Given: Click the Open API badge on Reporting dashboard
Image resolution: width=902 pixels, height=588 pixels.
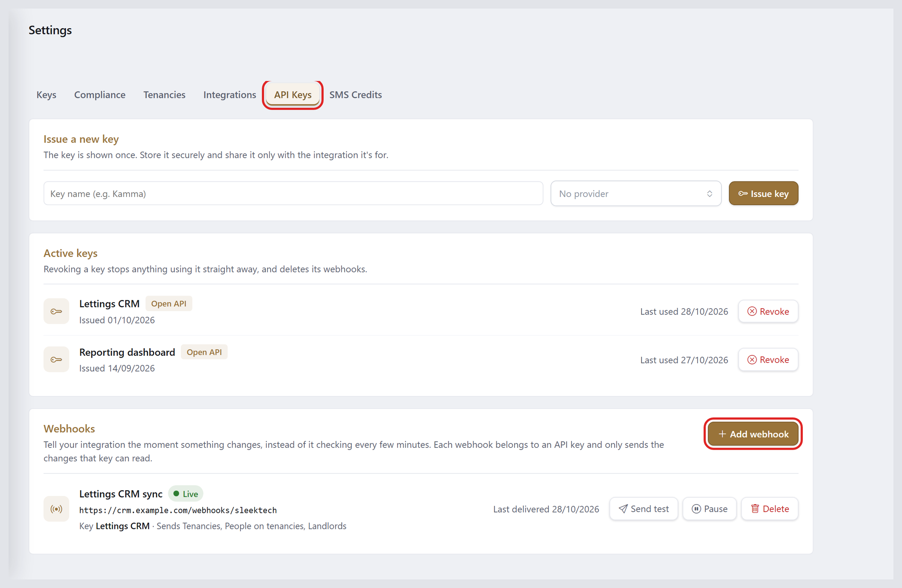Looking at the screenshot, I should pyautogui.click(x=204, y=352).
